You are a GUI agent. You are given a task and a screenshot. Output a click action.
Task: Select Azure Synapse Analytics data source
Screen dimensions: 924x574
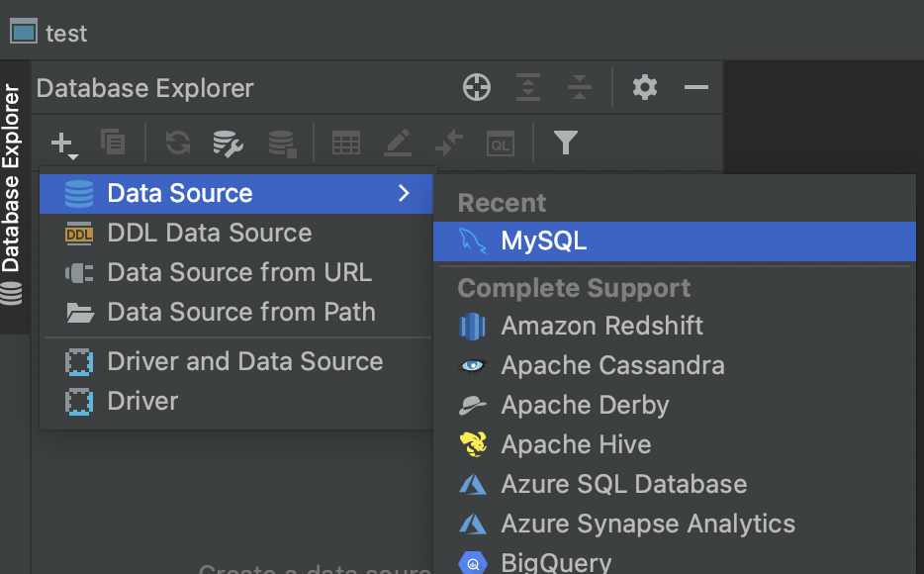(x=674, y=524)
